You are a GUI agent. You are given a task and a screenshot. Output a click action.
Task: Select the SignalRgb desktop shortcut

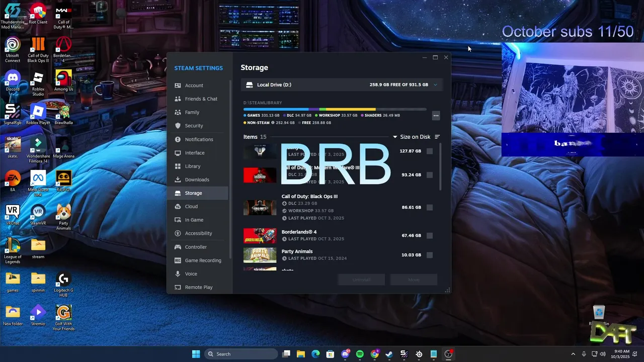[13, 115]
